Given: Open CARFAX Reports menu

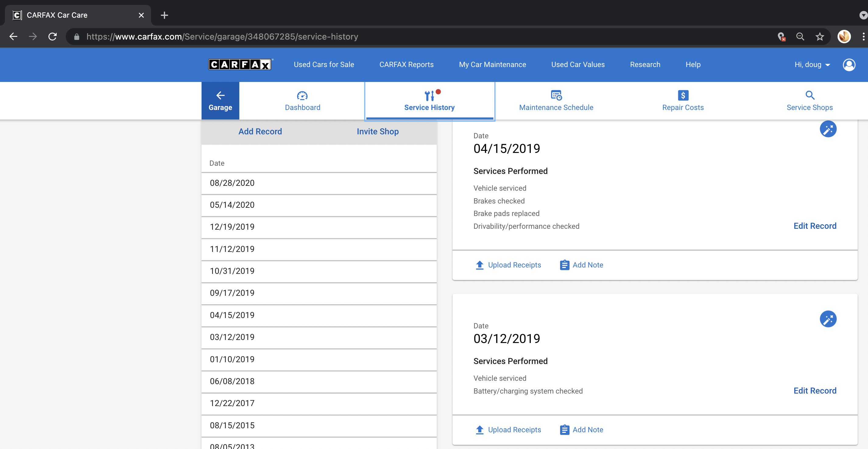Looking at the screenshot, I should pyautogui.click(x=406, y=64).
